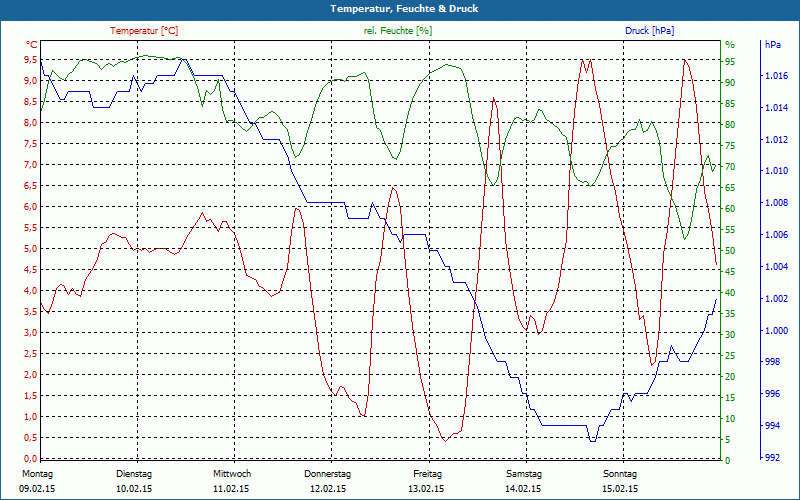Click the '2,0' temperature axis value
The image size is (800, 500).
tap(31, 374)
